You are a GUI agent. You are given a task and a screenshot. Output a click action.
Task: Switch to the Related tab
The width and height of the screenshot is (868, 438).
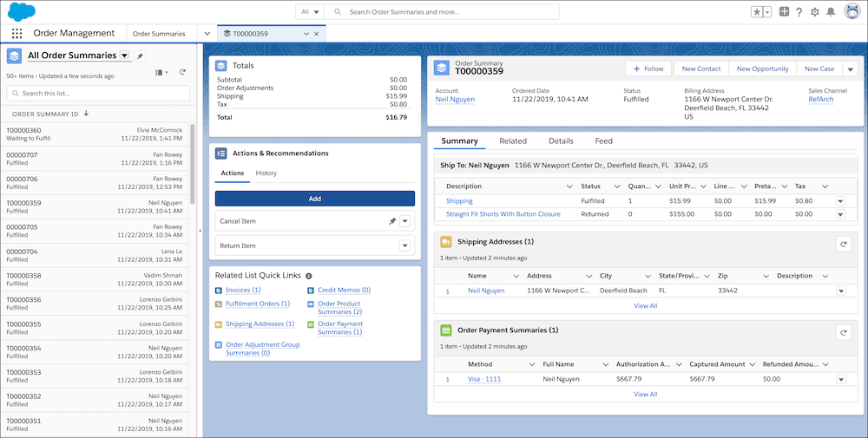click(512, 141)
